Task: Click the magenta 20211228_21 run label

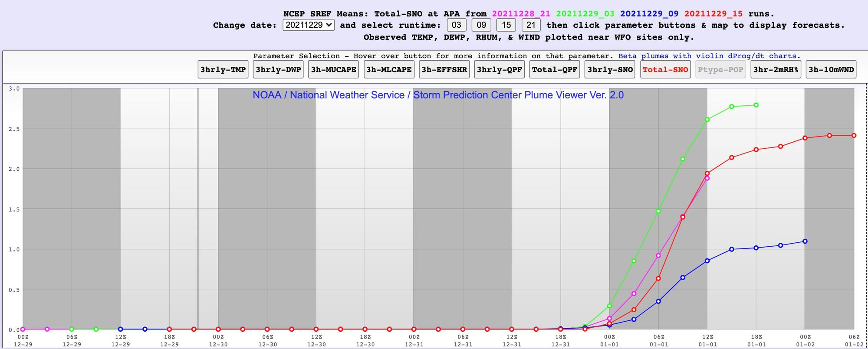Action: (521, 13)
